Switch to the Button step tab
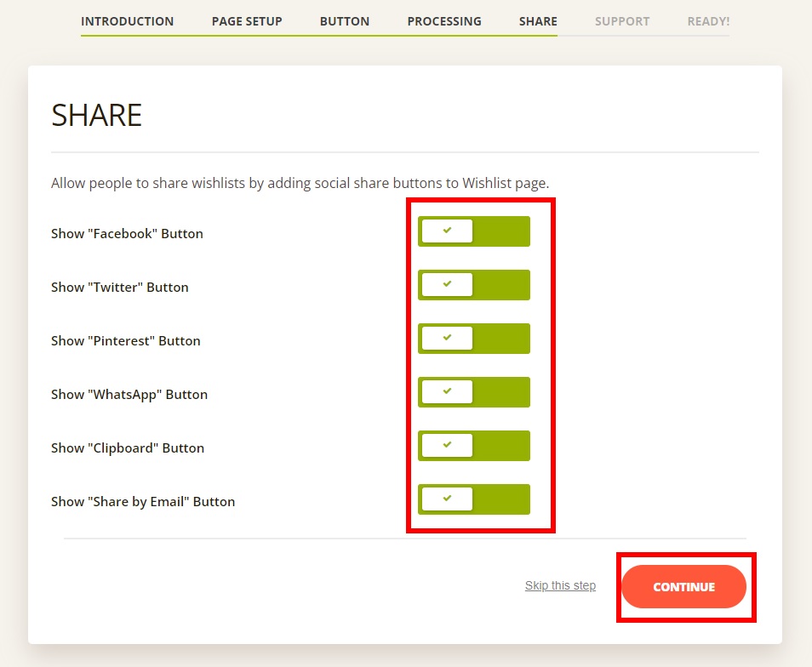Viewport: 812px width, 667px height. coord(345,21)
